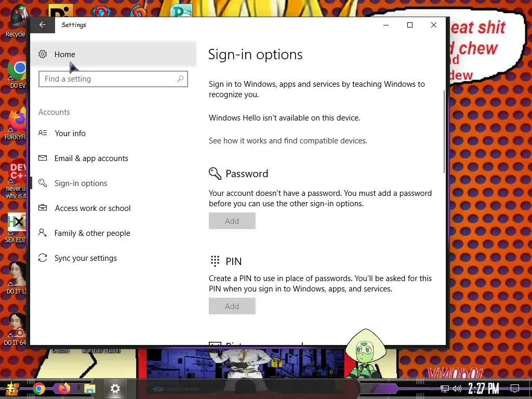
Task: Click the Home gear icon
Action: (x=43, y=54)
